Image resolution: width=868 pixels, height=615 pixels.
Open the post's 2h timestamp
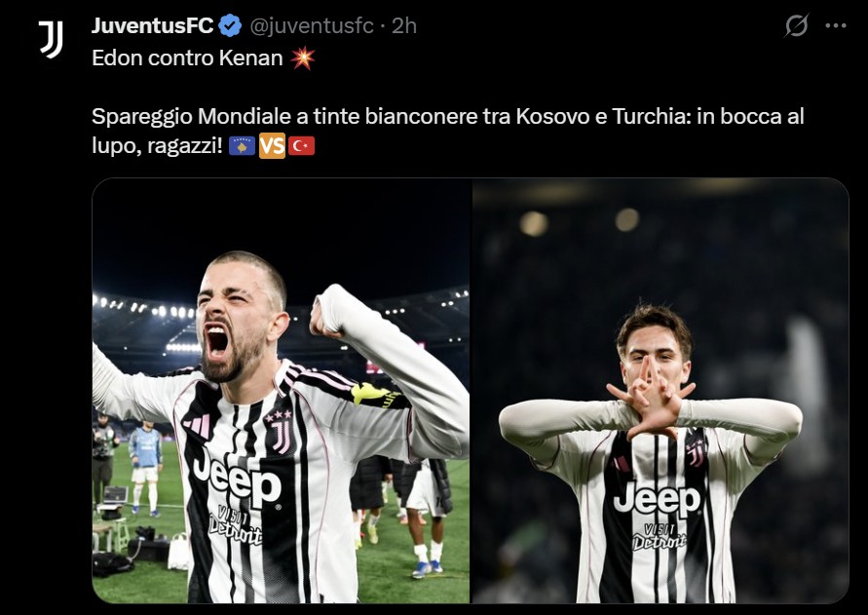[404, 25]
